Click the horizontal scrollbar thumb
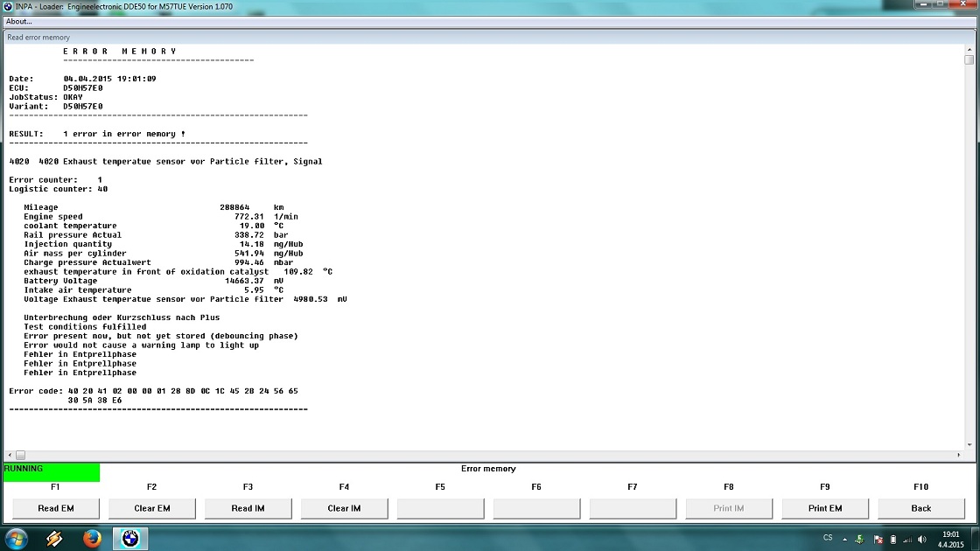This screenshot has width=980, height=551. click(x=21, y=455)
